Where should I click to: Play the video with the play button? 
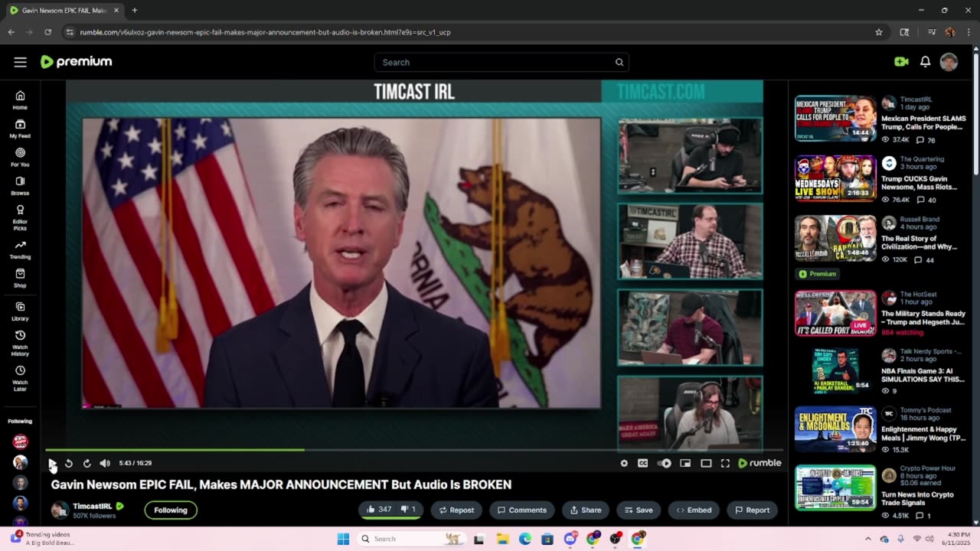coord(51,463)
